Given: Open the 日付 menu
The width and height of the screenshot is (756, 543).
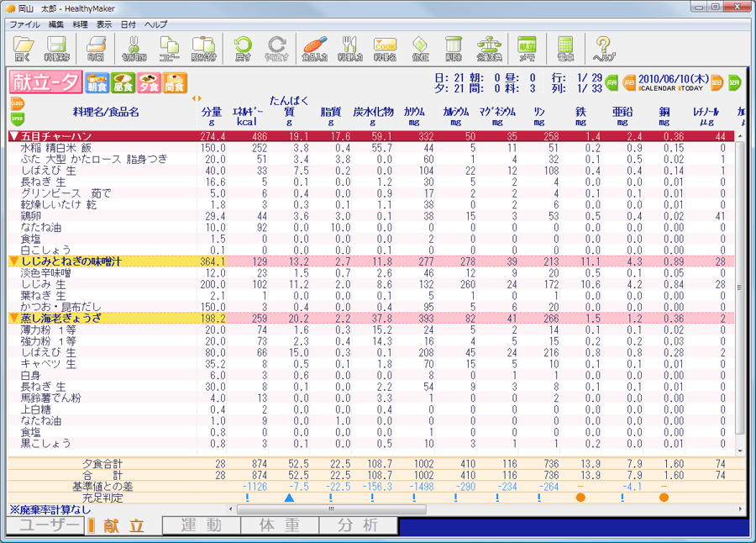Looking at the screenshot, I should tap(128, 24).
